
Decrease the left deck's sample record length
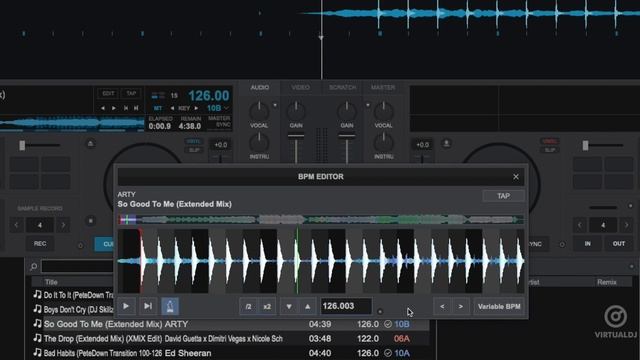[x=17, y=225]
